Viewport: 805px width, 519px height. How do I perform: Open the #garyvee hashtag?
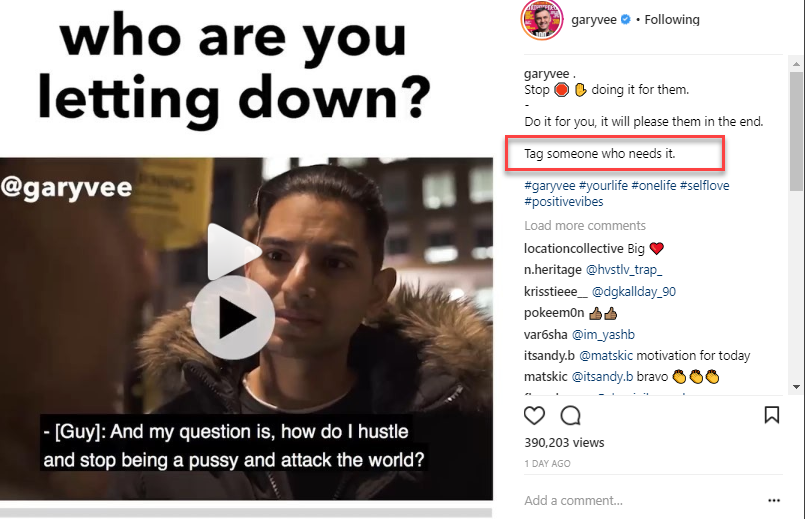pyautogui.click(x=550, y=185)
